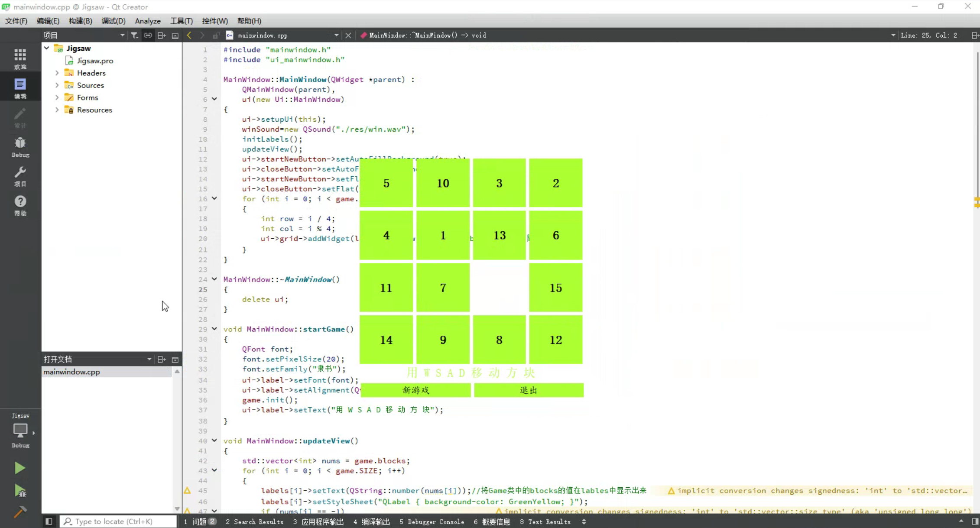Screen dimensions: 980x528
Task: Toggle the left sidebar visibility button
Action: 49,522
